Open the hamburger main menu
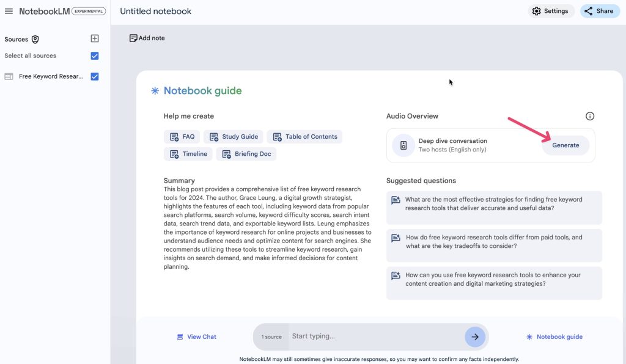626x364 pixels. coord(9,11)
